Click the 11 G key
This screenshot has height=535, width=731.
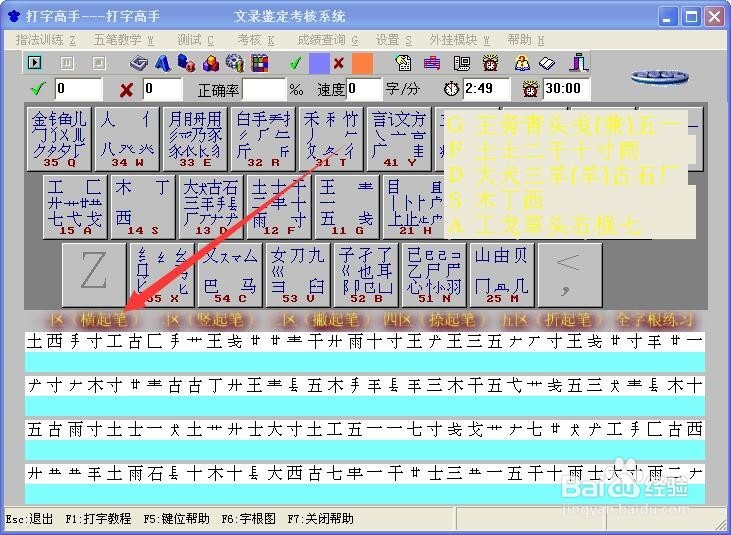pos(347,207)
